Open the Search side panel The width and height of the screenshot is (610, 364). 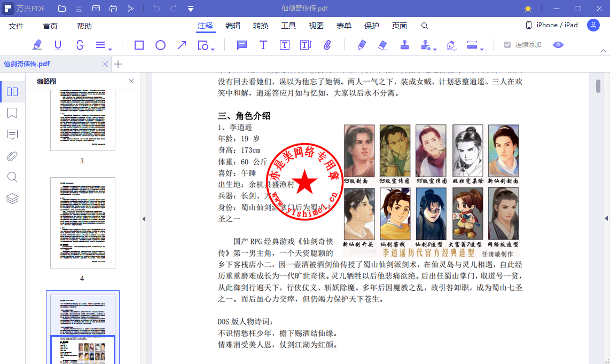[12, 177]
